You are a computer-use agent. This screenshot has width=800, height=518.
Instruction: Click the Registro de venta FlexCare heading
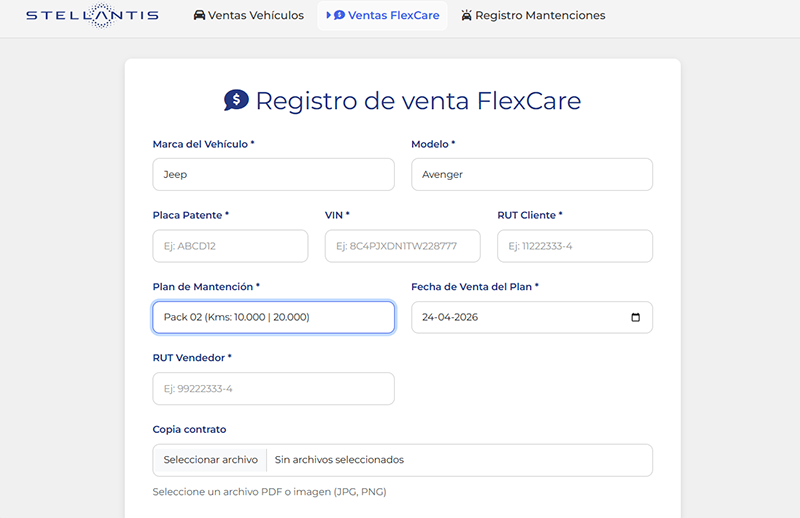418,101
